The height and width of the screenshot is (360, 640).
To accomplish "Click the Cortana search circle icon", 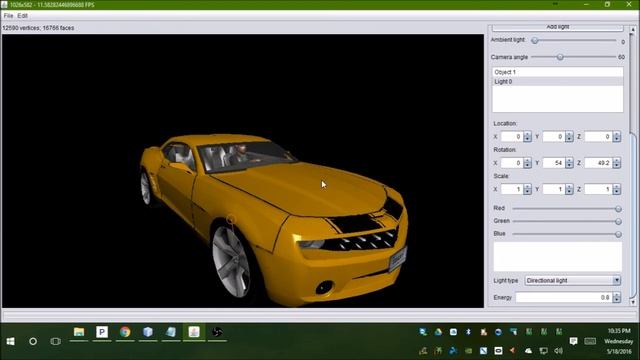I will pos(33,341).
